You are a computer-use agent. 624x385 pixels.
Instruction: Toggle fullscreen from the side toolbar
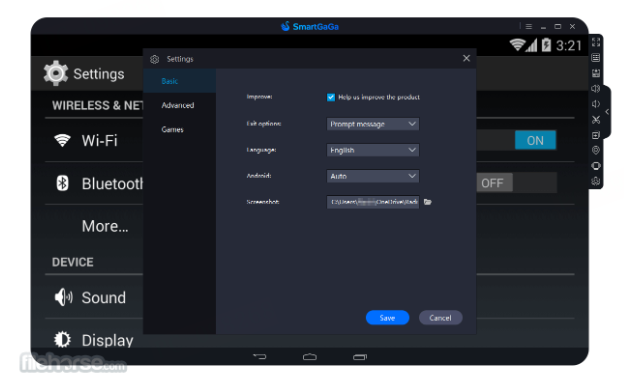(596, 42)
